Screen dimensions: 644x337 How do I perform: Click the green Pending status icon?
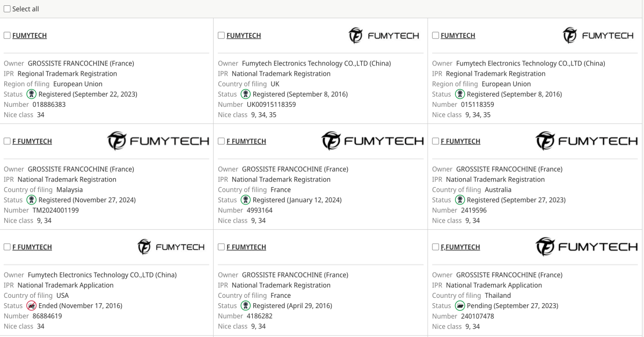tap(459, 306)
